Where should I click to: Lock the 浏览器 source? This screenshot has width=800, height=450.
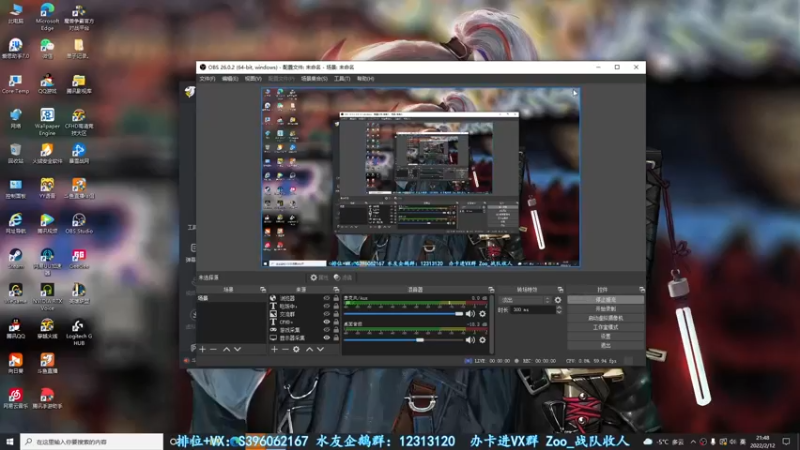(336, 298)
